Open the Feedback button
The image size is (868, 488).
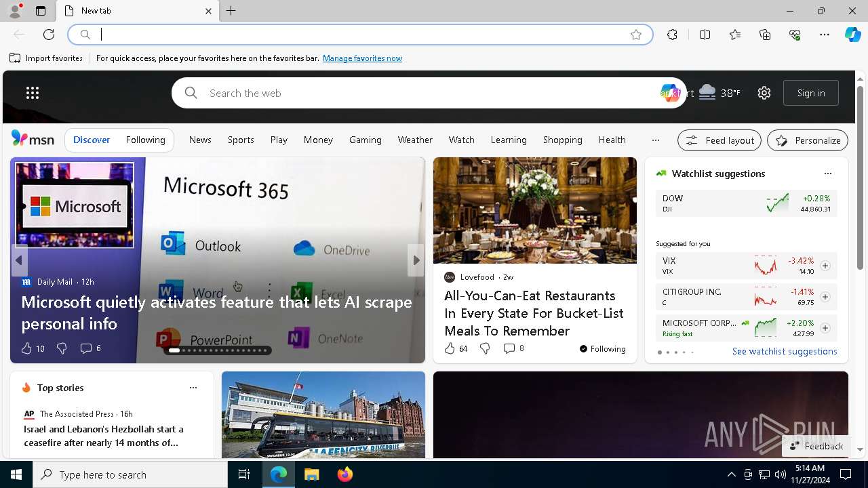[816, 446]
